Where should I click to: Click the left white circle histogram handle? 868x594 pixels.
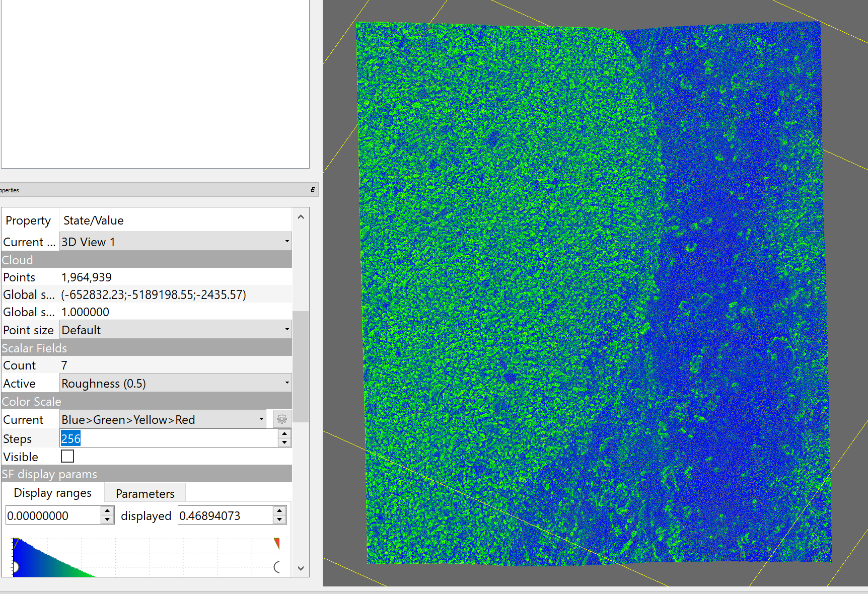click(x=15, y=567)
